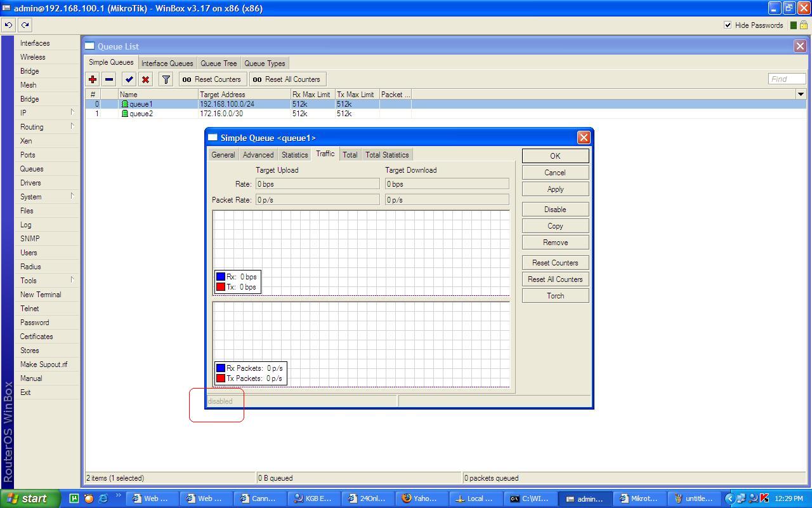Click Reset Counters in Queue List toolbar
This screenshot has width=812, height=508.
(212, 79)
